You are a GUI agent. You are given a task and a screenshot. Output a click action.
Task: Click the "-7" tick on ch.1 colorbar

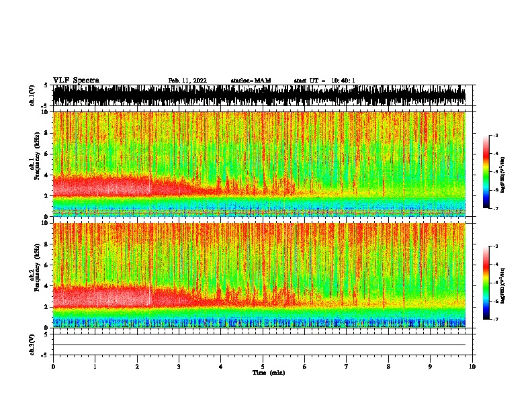tap(496, 208)
